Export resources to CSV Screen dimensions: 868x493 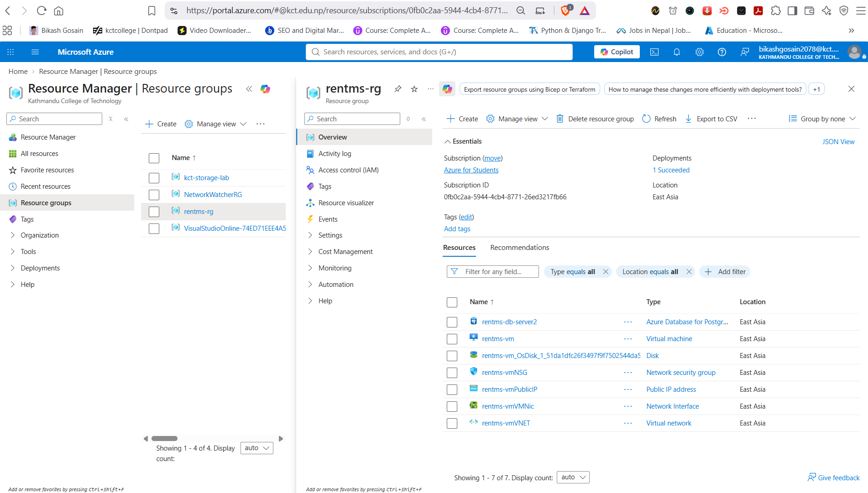click(711, 119)
